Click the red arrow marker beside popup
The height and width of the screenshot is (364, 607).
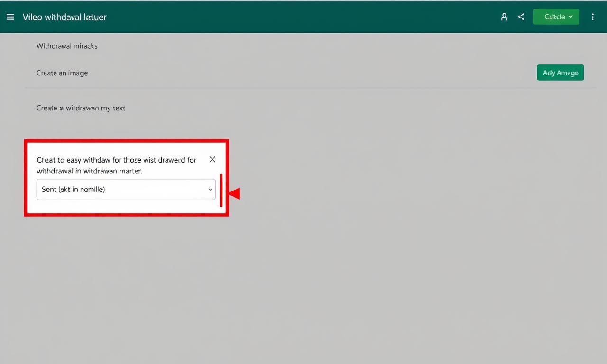click(x=235, y=193)
